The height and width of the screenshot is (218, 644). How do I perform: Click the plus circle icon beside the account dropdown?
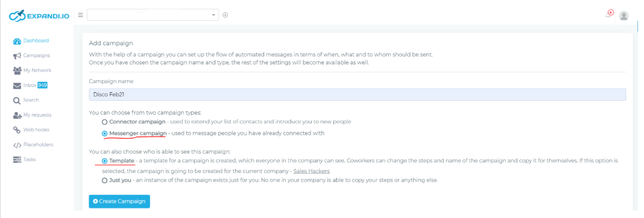tap(225, 15)
